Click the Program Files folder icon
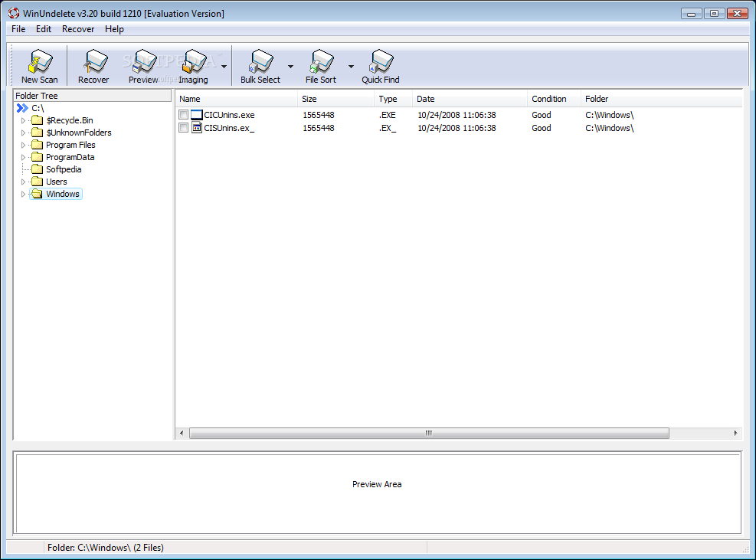 37,145
